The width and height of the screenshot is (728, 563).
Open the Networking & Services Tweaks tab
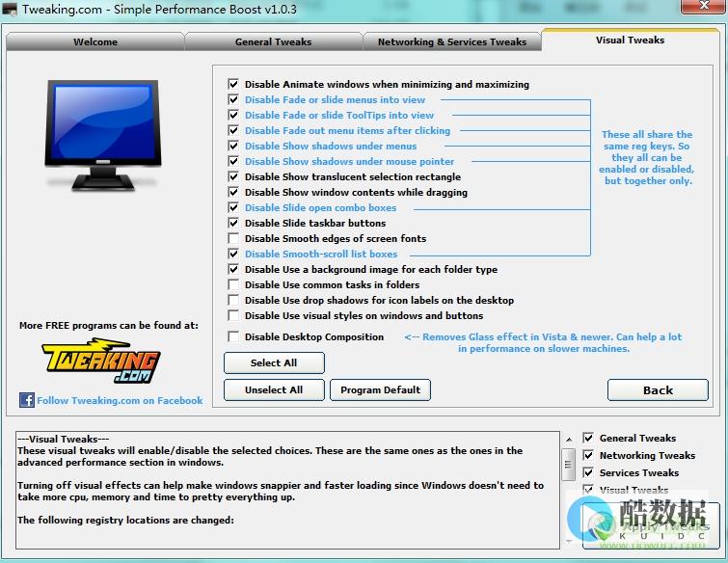pos(452,41)
